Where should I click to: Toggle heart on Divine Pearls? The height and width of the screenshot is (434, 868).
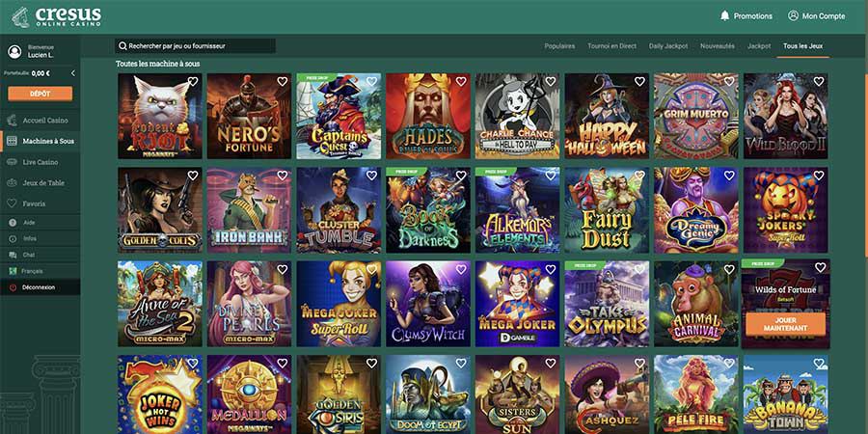click(x=283, y=269)
